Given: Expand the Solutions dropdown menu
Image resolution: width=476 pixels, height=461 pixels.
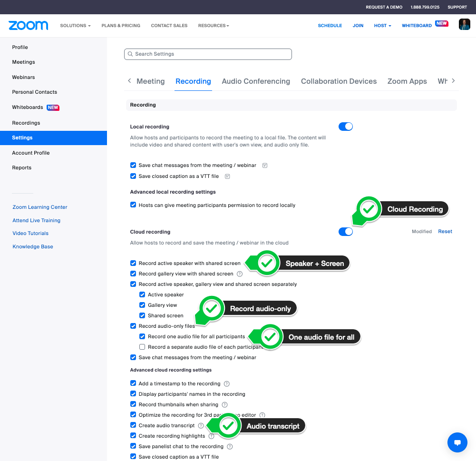Looking at the screenshot, I should 75,26.
